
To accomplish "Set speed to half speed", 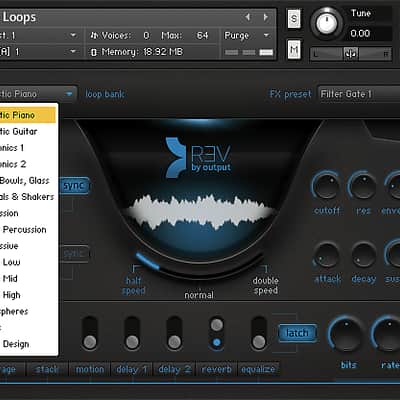I will pyautogui.click(x=134, y=285).
